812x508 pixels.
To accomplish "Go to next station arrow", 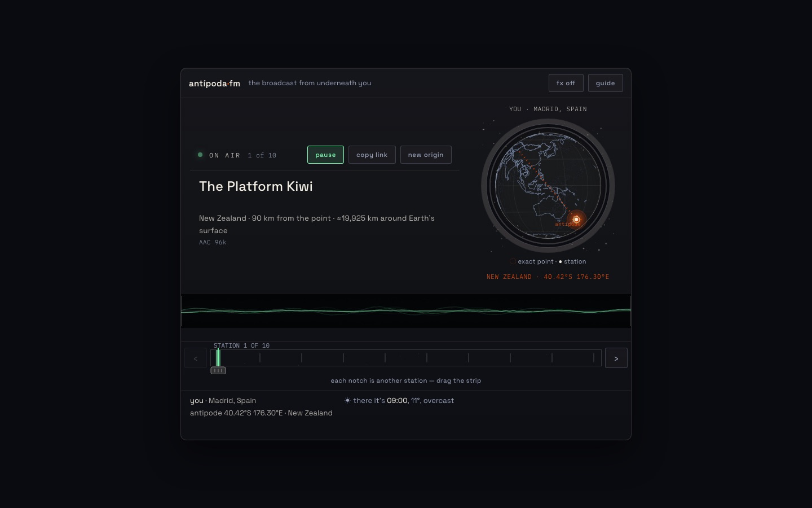I will pyautogui.click(x=616, y=358).
